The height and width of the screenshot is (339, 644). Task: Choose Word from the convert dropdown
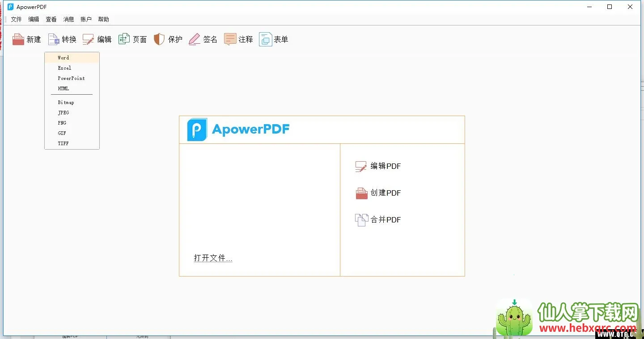point(64,58)
